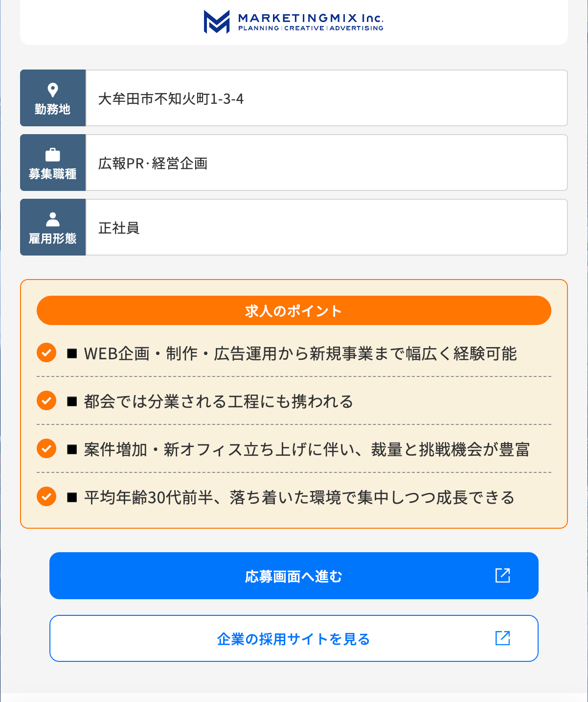588x702 pixels.
Task: Go to the application screen via 応募画面へ進む
Action: click(x=294, y=576)
